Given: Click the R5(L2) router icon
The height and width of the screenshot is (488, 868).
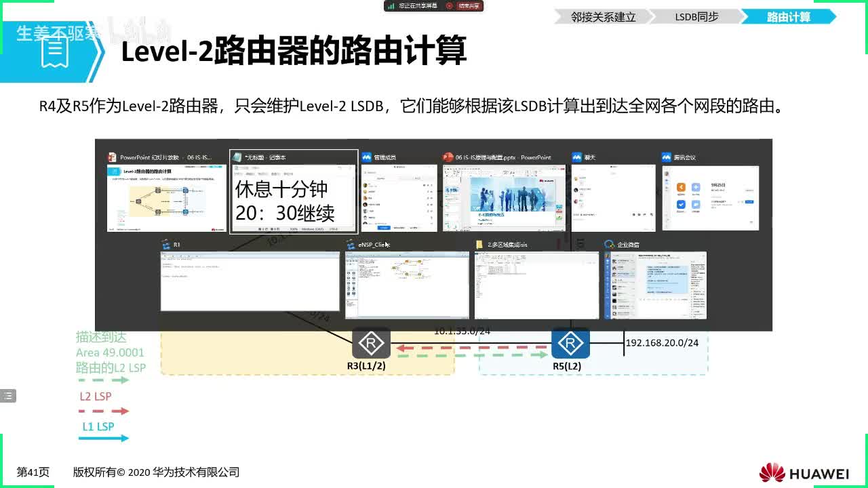Looking at the screenshot, I should point(570,343).
